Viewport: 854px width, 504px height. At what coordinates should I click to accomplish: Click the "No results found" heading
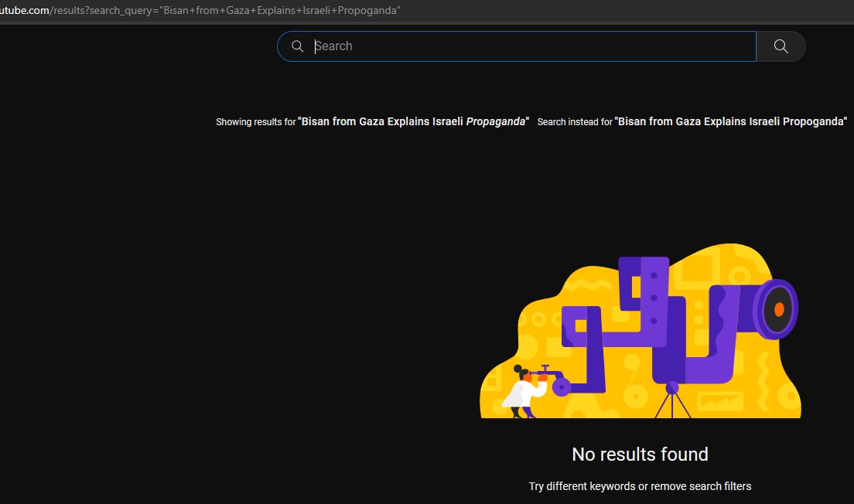pos(640,455)
